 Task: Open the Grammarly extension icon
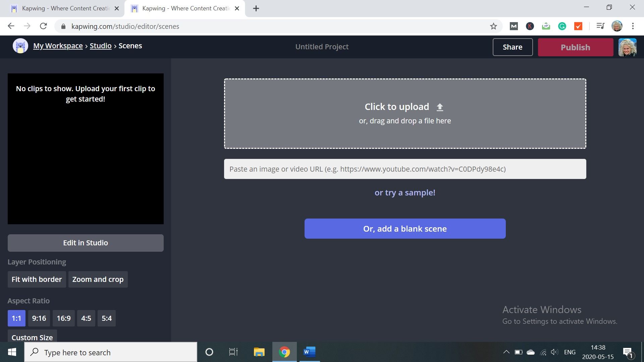562,26
